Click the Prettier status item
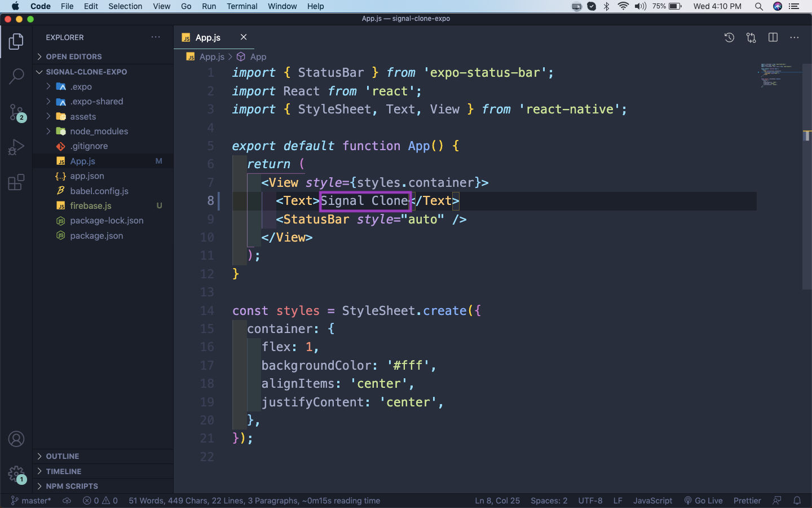Image resolution: width=812 pixels, height=508 pixels. [747, 501]
